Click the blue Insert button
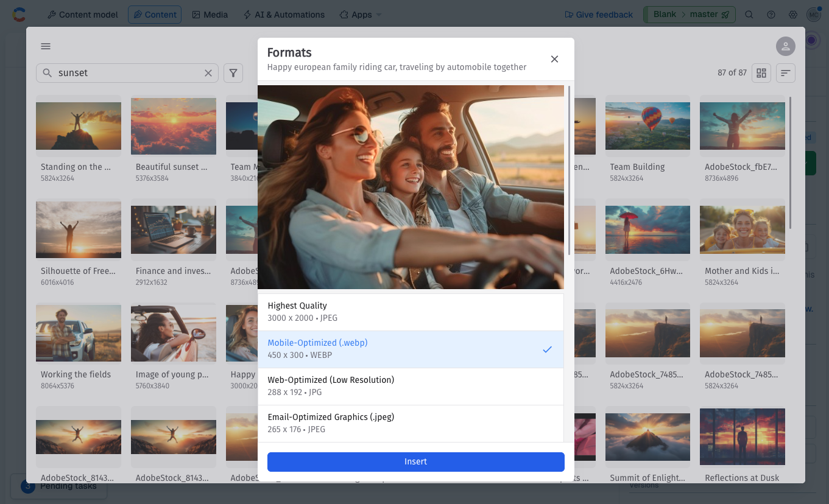Viewport: 829px width, 504px height. (415, 461)
